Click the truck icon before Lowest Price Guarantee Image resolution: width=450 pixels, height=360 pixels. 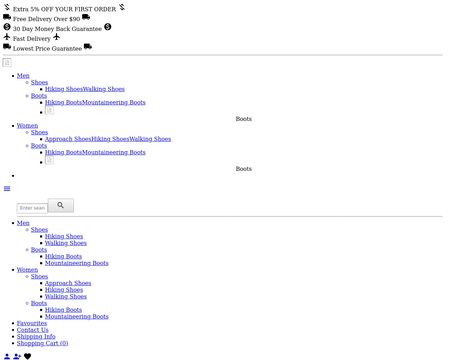tap(7, 46)
